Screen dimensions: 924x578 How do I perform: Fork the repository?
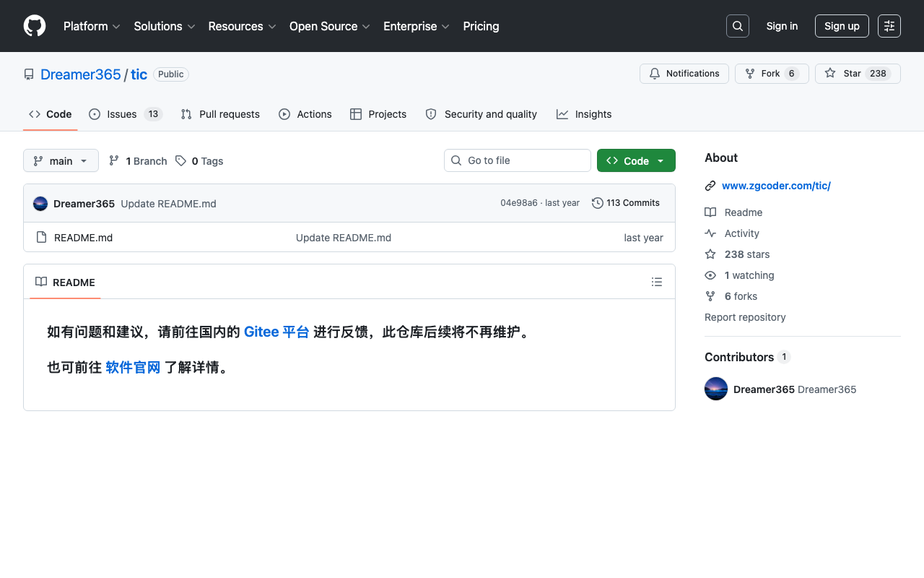click(x=772, y=74)
